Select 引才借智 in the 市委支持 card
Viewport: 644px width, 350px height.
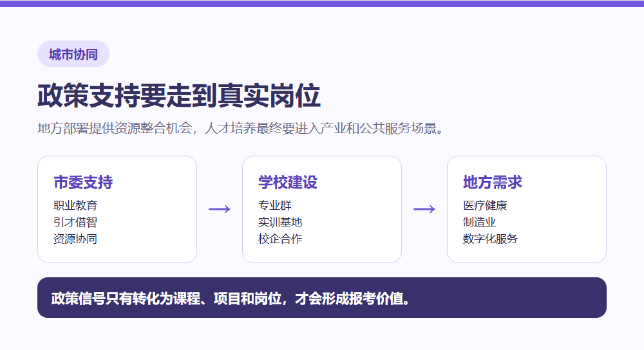pos(75,222)
